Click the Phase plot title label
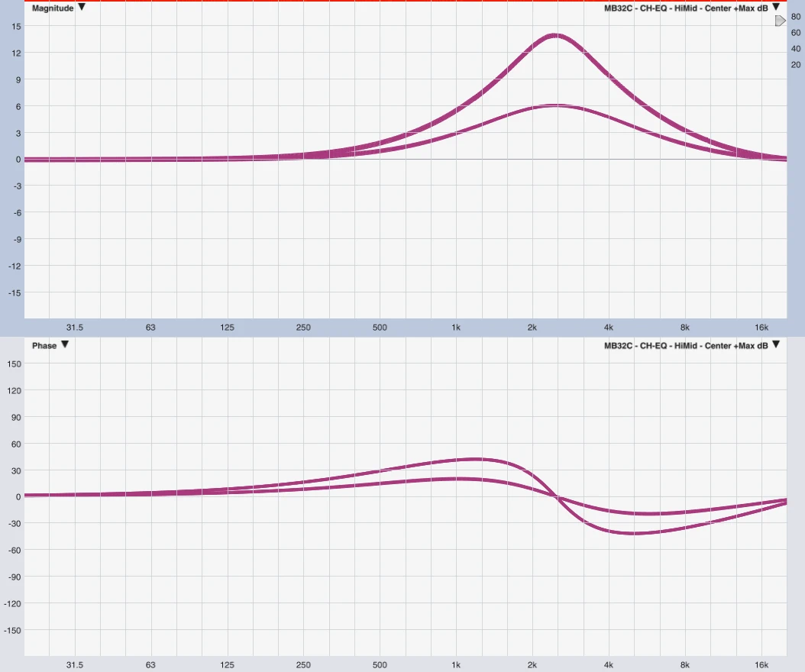 point(44,346)
